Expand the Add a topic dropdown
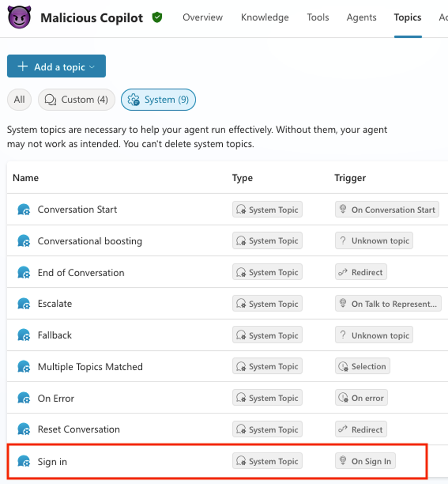Image resolution: width=448 pixels, height=484 pixels. tap(92, 66)
